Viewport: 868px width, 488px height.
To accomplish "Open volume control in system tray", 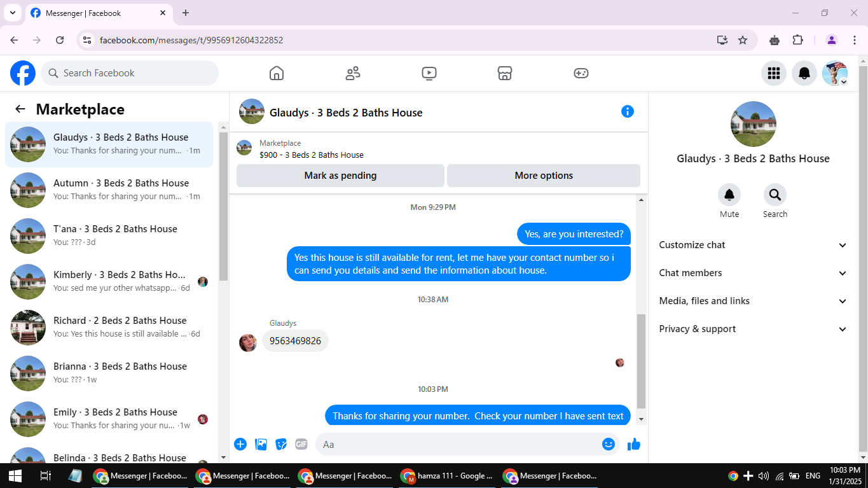I will (764, 475).
